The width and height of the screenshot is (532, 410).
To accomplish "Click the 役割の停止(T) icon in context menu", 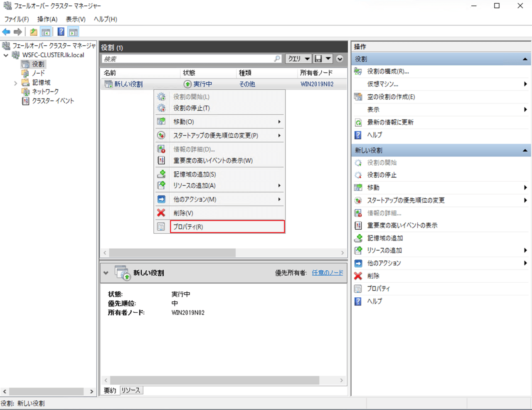I will tap(161, 108).
